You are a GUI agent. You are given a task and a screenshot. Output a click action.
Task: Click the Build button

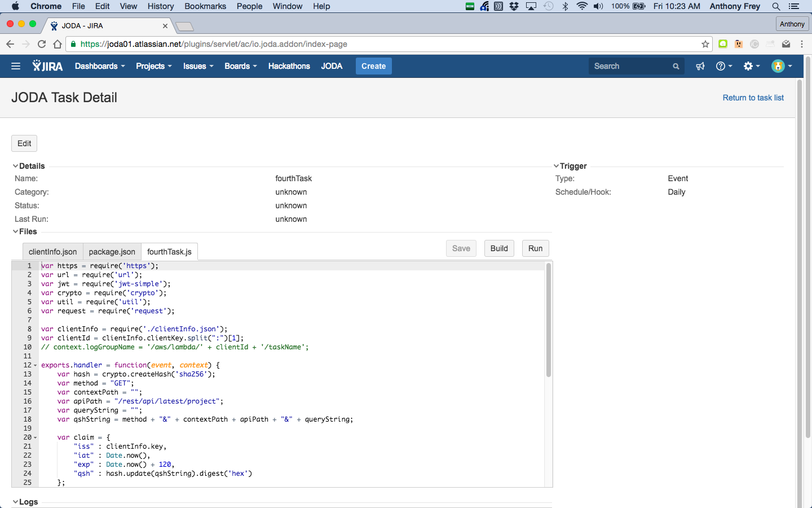[x=499, y=248]
